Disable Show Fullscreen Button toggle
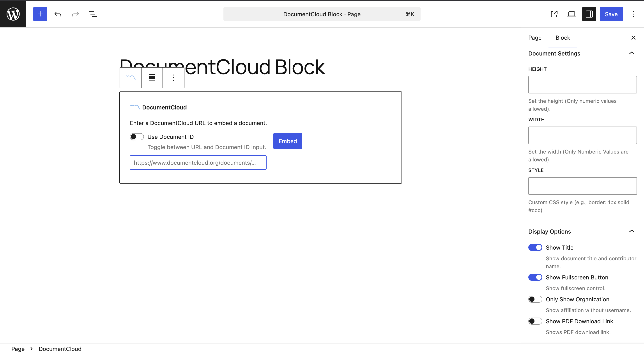Screen dimensions: 644x354 point(535,277)
